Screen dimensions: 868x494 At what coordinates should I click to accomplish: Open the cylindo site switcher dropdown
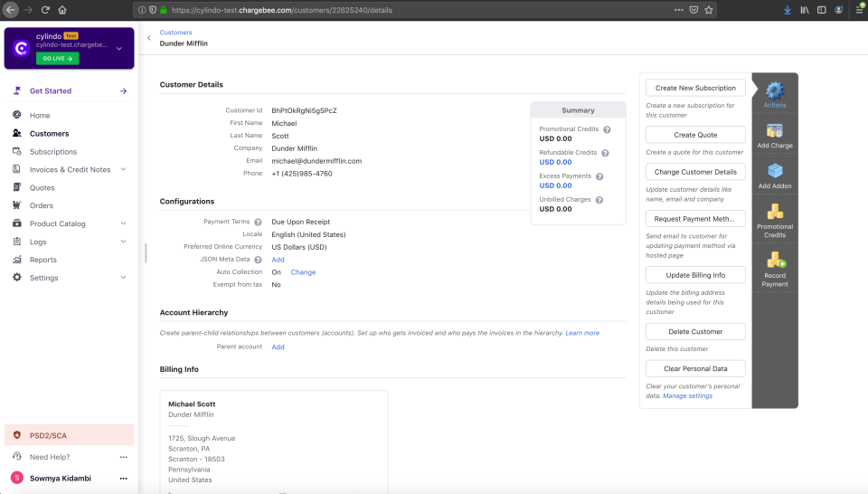119,47
